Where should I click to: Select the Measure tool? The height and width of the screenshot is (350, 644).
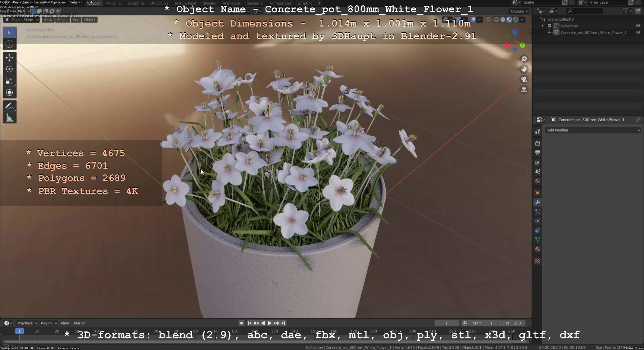tap(10, 118)
